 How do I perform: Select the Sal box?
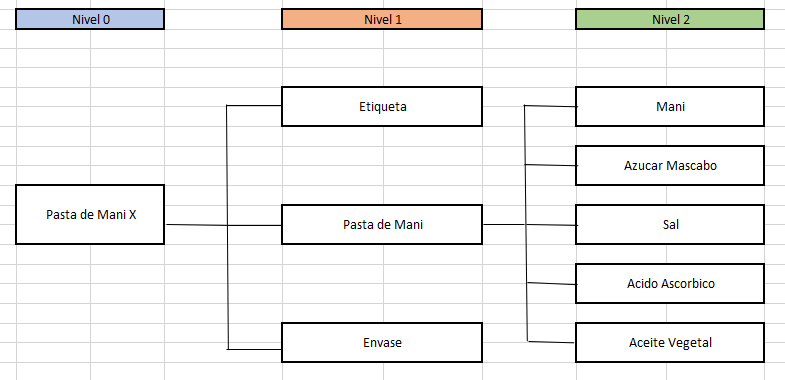(670, 224)
